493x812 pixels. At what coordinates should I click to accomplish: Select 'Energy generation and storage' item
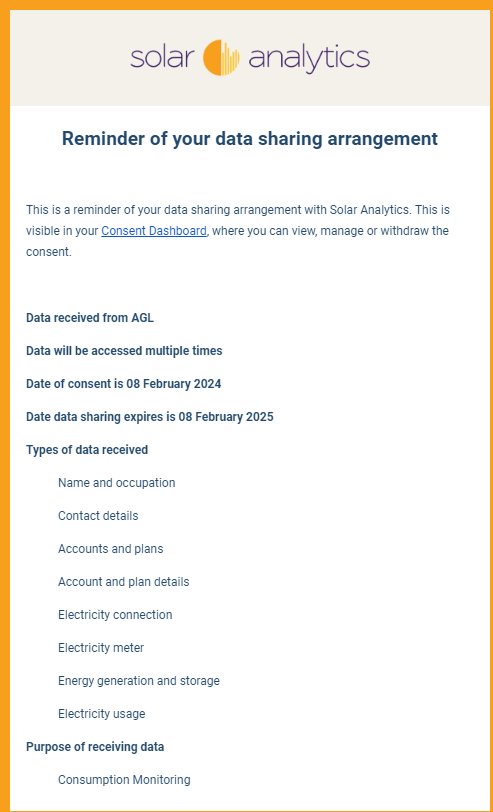point(139,680)
